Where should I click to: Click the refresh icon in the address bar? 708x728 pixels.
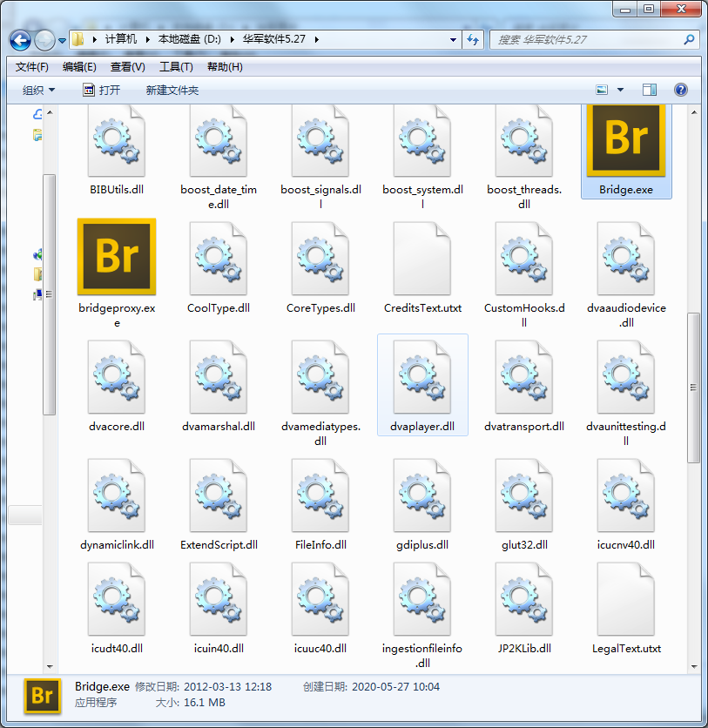point(471,40)
